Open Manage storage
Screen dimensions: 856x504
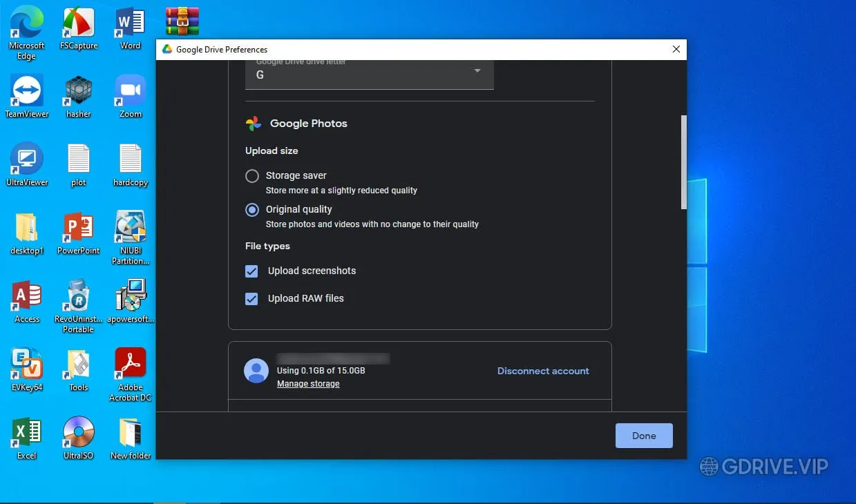click(x=308, y=383)
